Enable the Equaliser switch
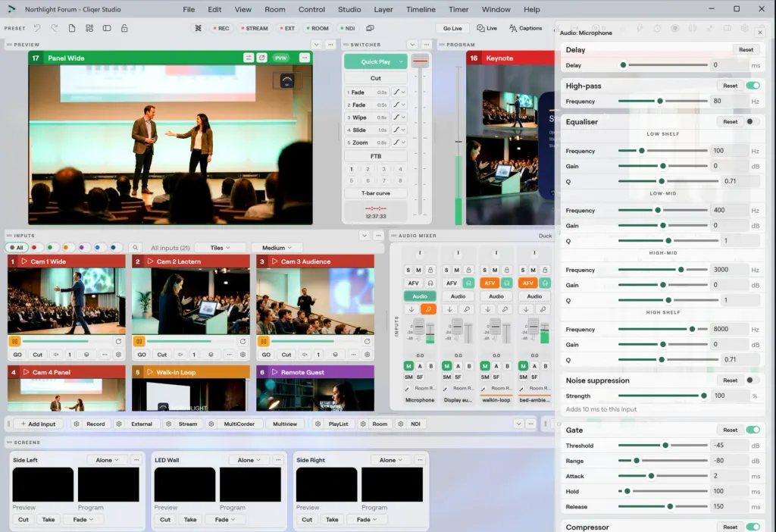This screenshot has width=776, height=532. (753, 122)
